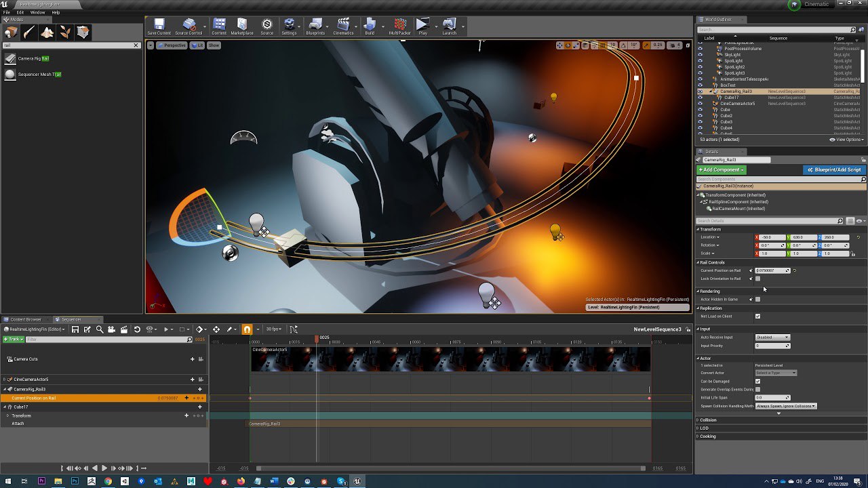Select the Paint mode brush icon
This screenshot has height=488, width=868.
(x=29, y=32)
